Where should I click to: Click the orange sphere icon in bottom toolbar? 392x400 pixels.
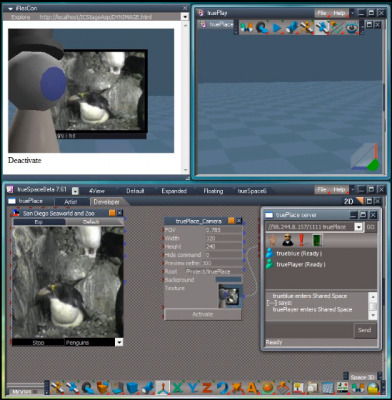coord(268,388)
